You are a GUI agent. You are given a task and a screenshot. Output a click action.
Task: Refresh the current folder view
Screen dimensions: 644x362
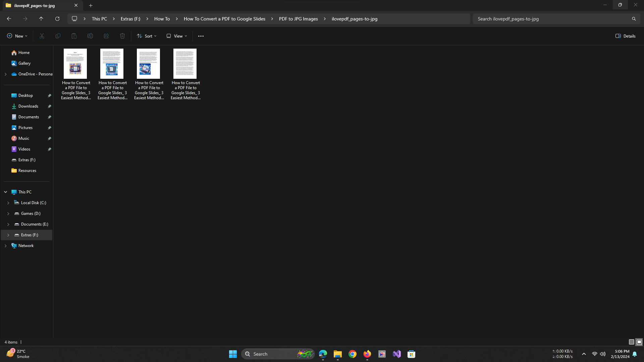(57, 19)
